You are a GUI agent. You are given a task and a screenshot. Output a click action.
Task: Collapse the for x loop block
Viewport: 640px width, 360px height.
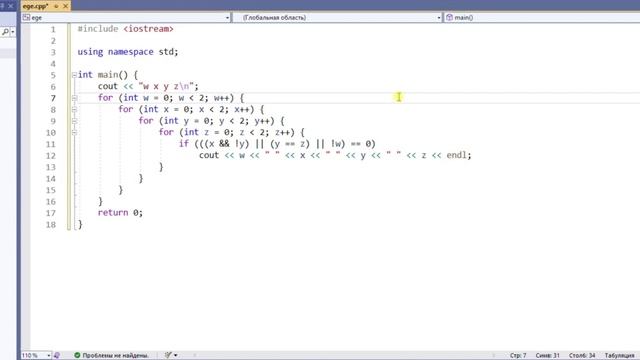74,109
